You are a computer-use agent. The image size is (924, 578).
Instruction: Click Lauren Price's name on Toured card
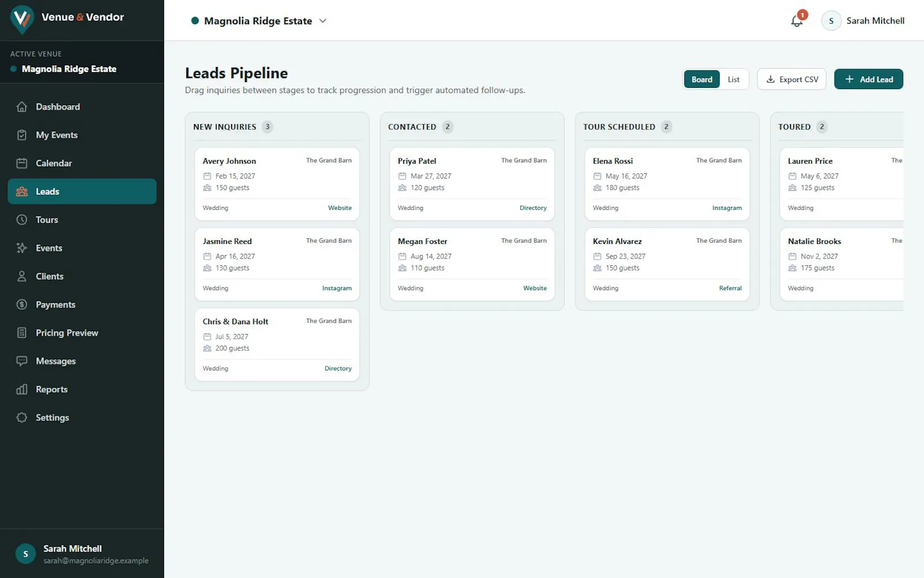pos(810,161)
